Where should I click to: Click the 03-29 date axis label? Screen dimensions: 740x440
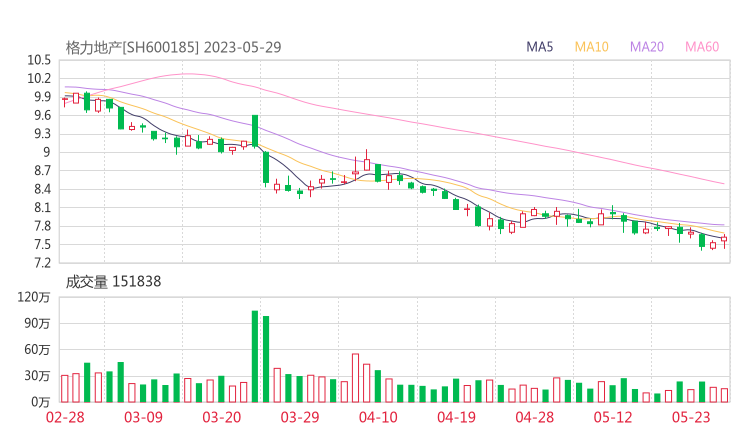tap(300, 417)
